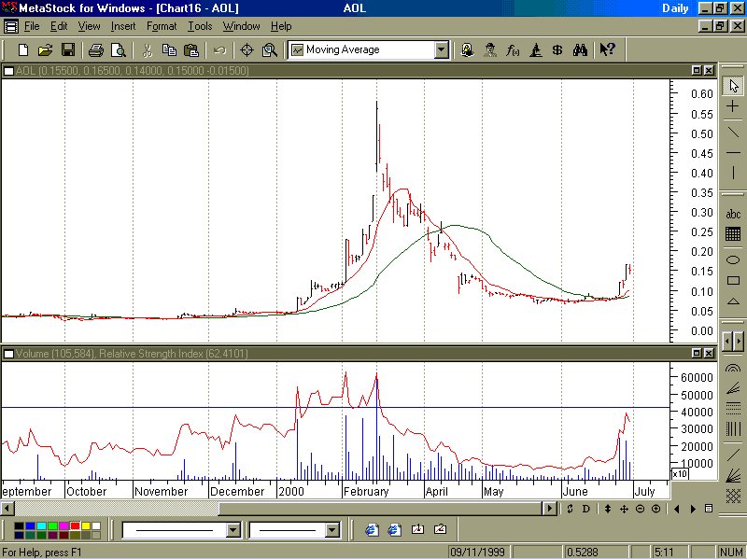This screenshot has width=747, height=560.
Task: Select the vertical time zones tool
Action: click(x=733, y=428)
